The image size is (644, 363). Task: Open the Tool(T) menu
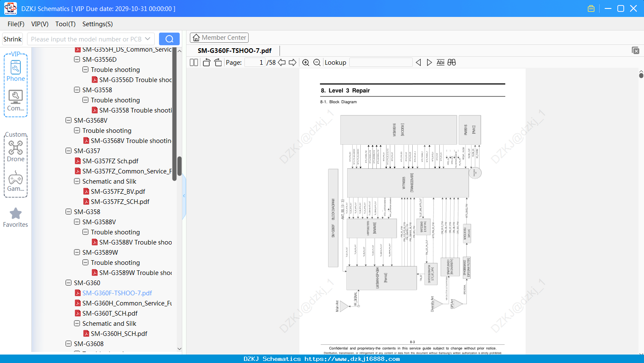coord(66,24)
